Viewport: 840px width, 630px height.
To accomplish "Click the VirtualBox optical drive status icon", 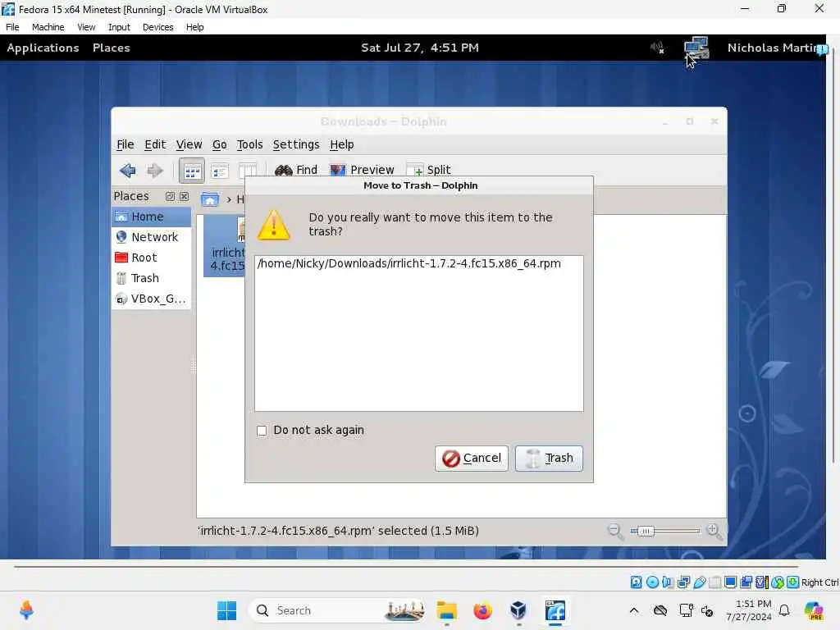I will click(652, 582).
